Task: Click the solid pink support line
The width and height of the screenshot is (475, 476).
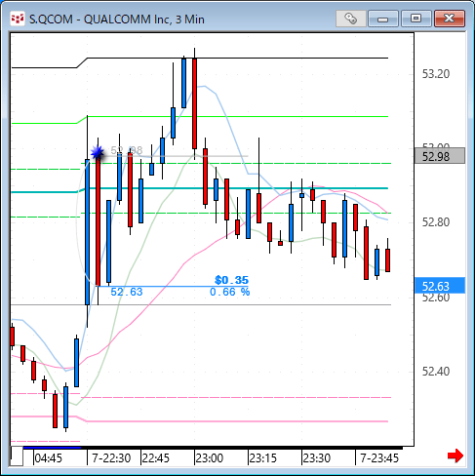Action: click(x=237, y=421)
